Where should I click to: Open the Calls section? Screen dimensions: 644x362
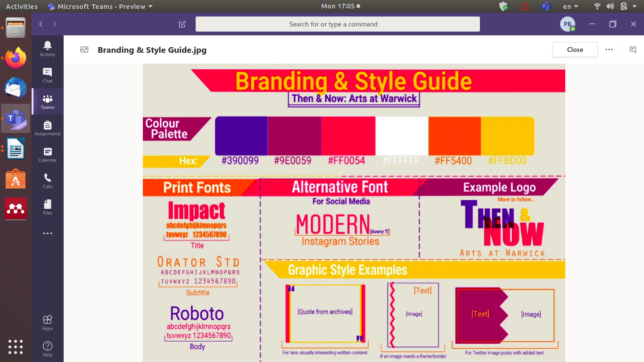click(x=47, y=181)
